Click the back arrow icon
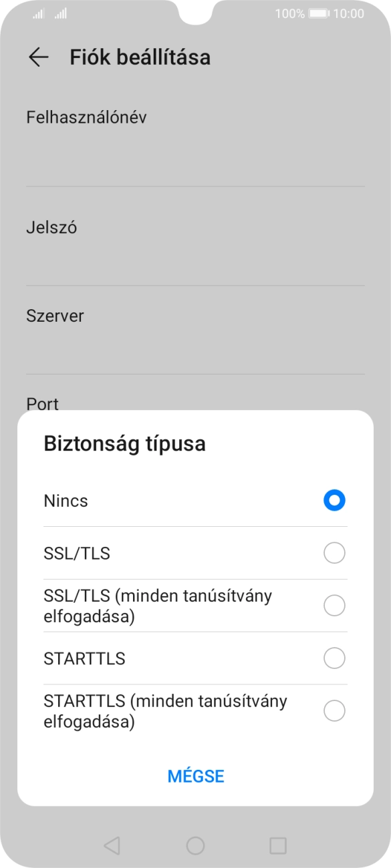Viewport: 391px width, 868px height. coord(37,57)
